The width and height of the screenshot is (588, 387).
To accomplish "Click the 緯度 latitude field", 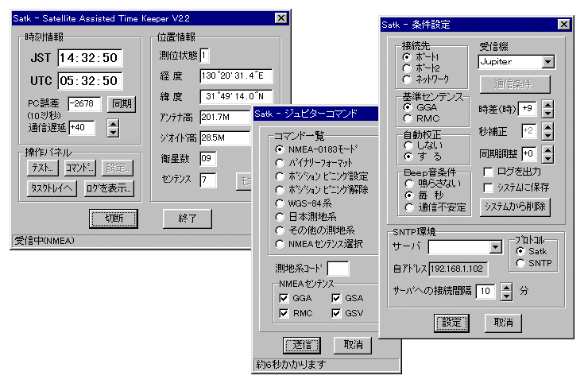I will click(236, 96).
